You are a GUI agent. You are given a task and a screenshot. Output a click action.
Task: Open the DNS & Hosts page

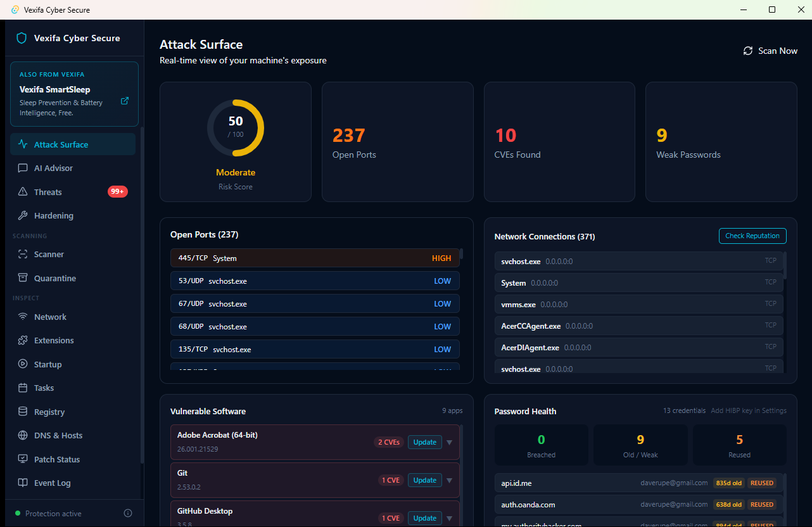coord(73,435)
